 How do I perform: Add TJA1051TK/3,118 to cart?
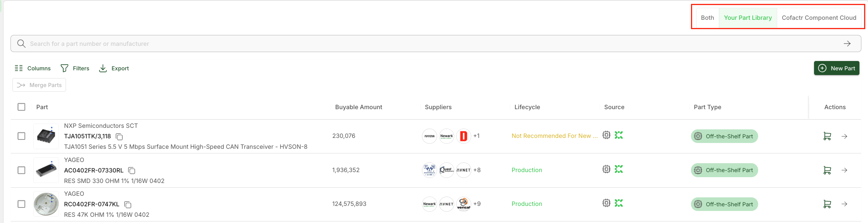(x=827, y=136)
